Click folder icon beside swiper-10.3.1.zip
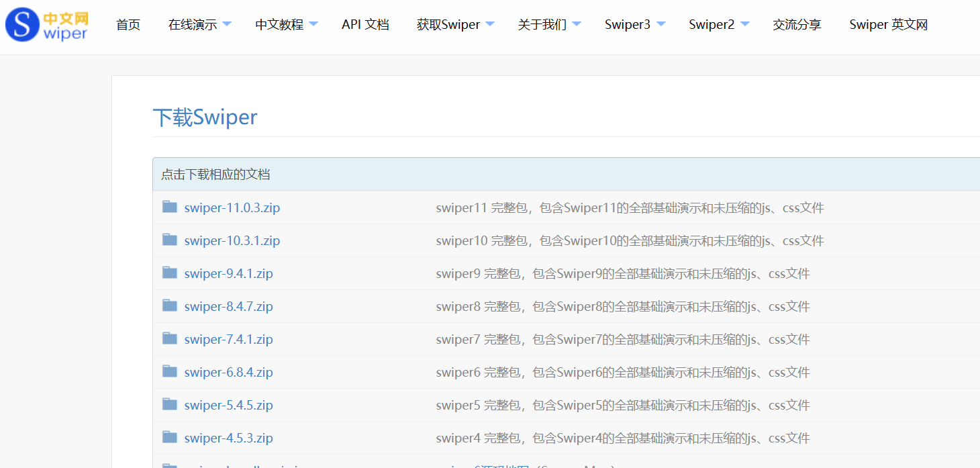The height and width of the screenshot is (468, 980). coord(170,240)
